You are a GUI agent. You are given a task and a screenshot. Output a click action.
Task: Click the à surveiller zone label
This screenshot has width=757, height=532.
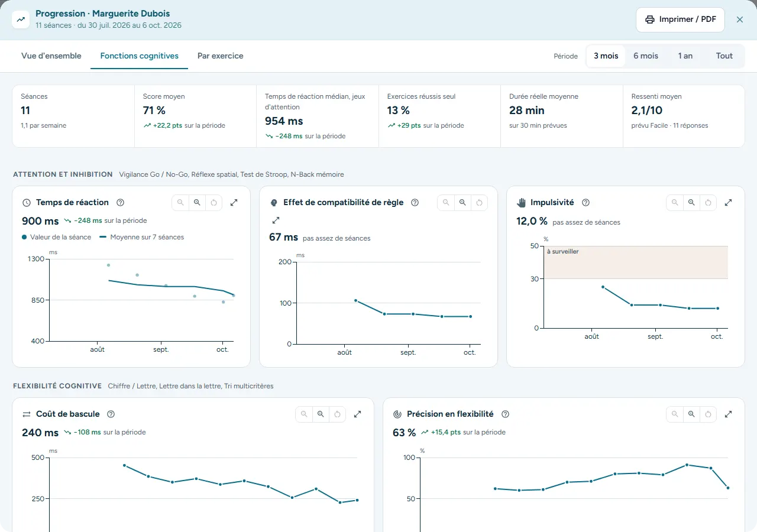point(562,251)
